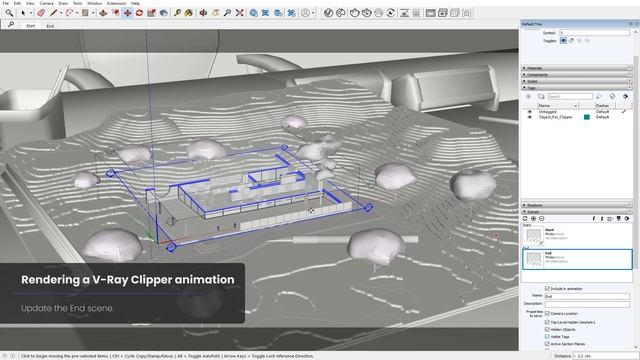Select the Rectangle shape tool

click(85, 13)
